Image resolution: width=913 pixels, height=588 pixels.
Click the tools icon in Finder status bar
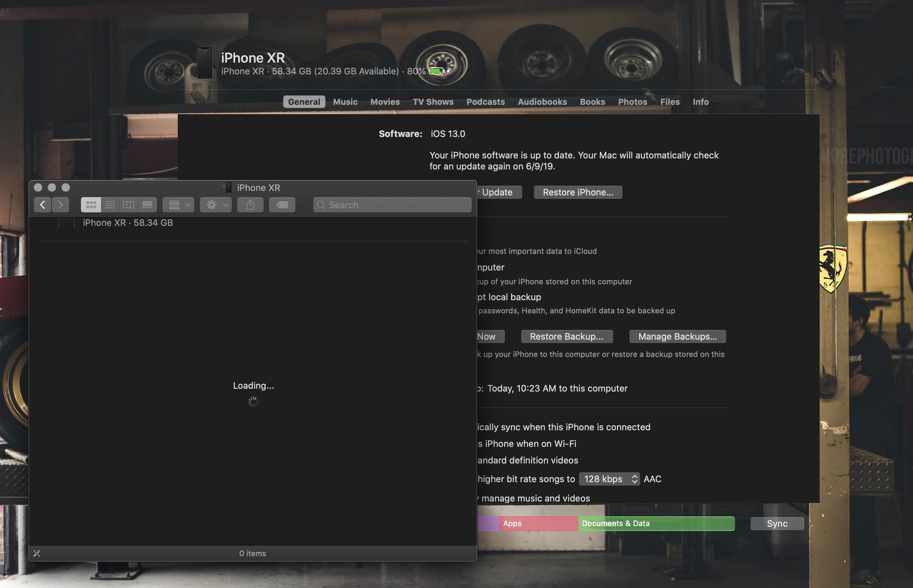(37, 553)
